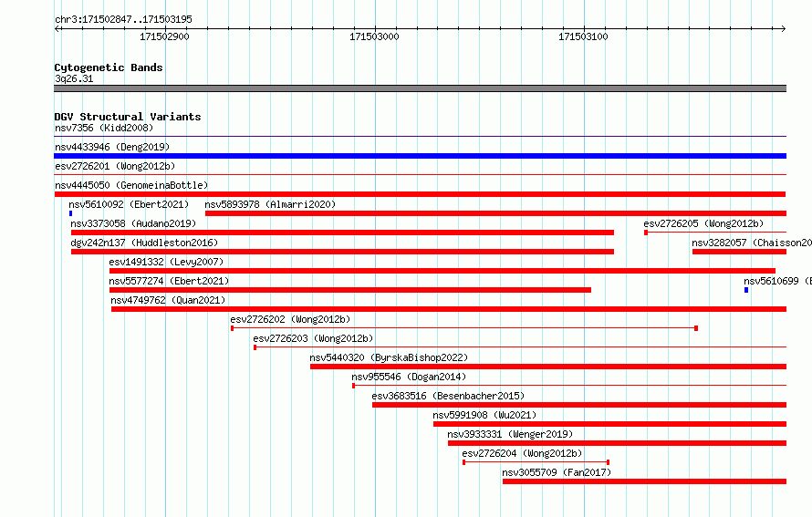Select the dgv242n137 (Huddleston2016) red bar
Viewport: 812px width, 517px height.
(x=342, y=252)
